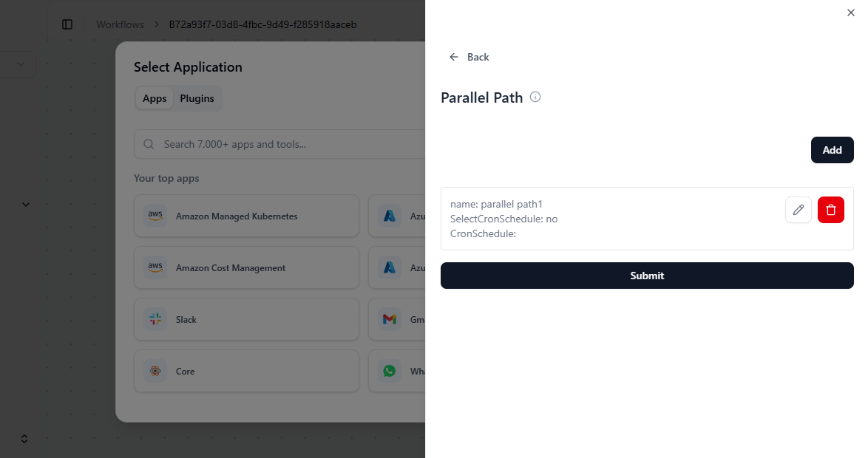Screen dimensions: 868x458
Task: Click the Slack app icon
Action: (x=155, y=320)
